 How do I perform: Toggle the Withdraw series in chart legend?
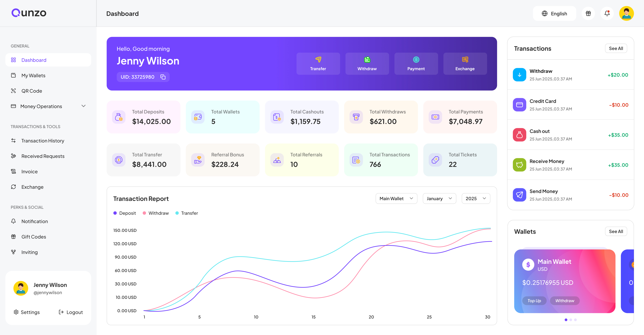click(156, 213)
